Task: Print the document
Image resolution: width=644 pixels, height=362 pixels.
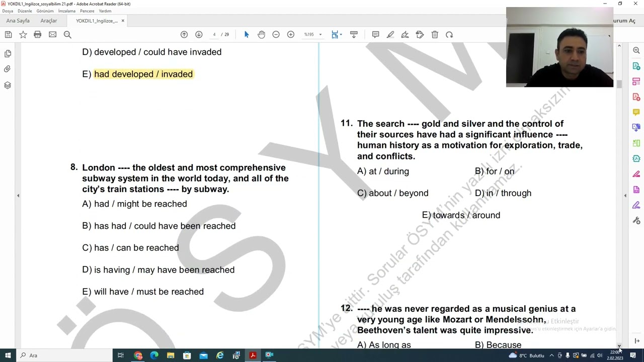Action: click(x=37, y=35)
